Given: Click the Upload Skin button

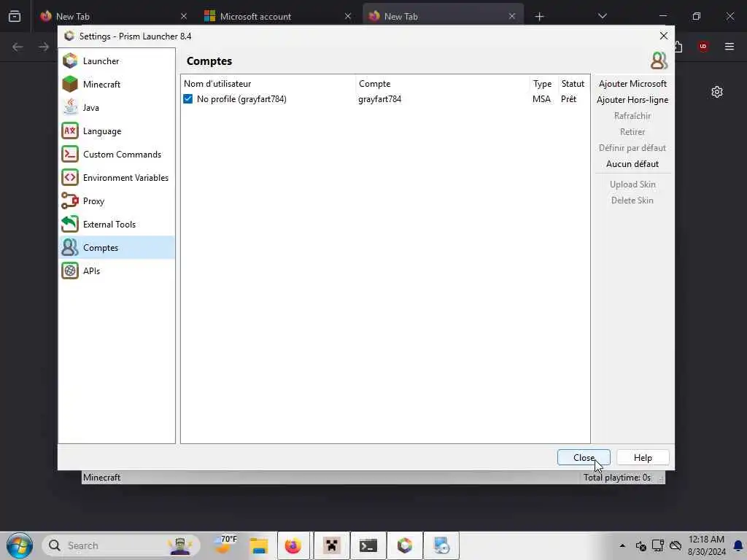Looking at the screenshot, I should pos(632,184).
